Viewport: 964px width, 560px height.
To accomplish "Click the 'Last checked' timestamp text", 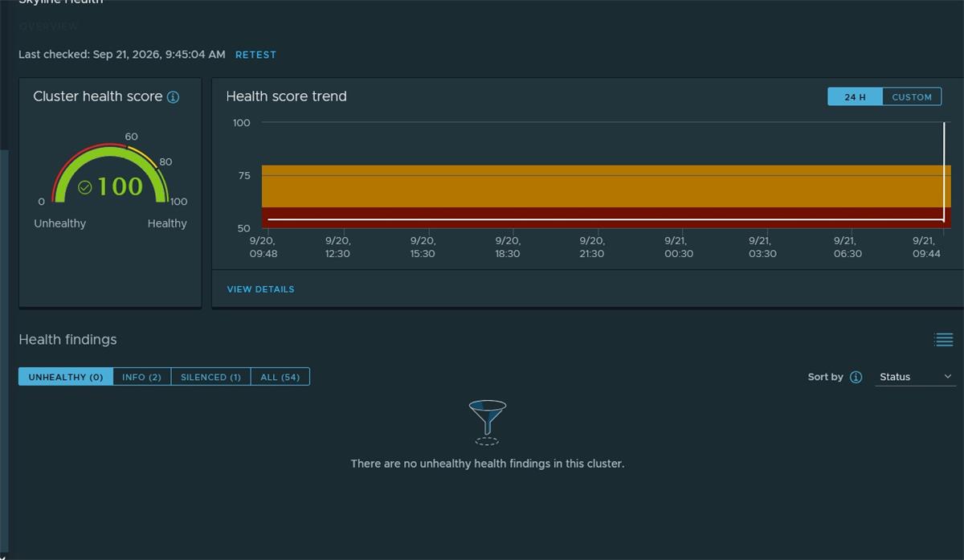I will click(122, 55).
